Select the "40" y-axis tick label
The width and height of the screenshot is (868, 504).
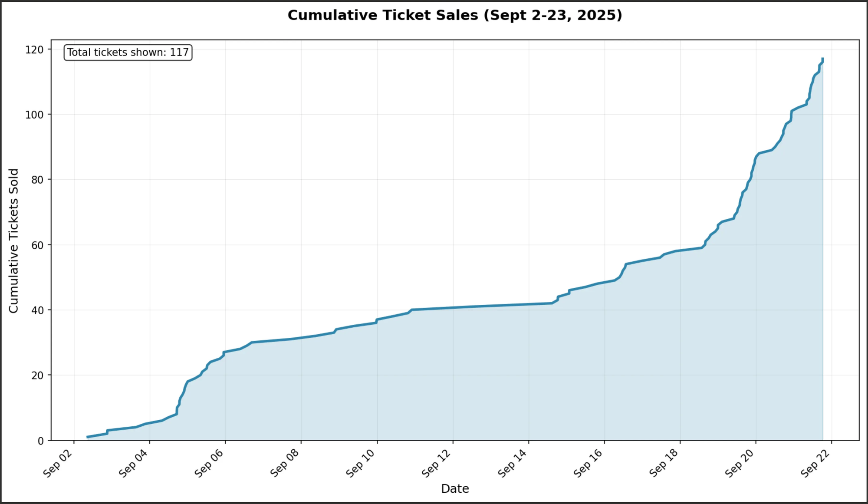coord(38,310)
